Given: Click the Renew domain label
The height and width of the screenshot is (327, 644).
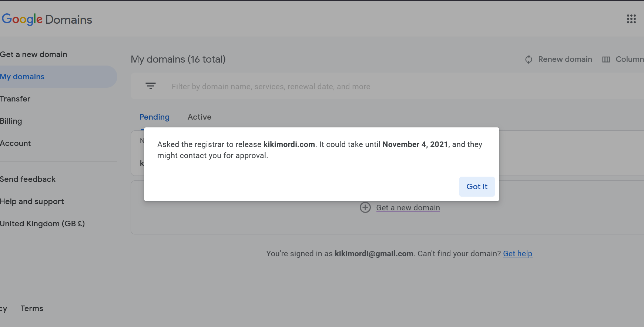Looking at the screenshot, I should [565, 59].
